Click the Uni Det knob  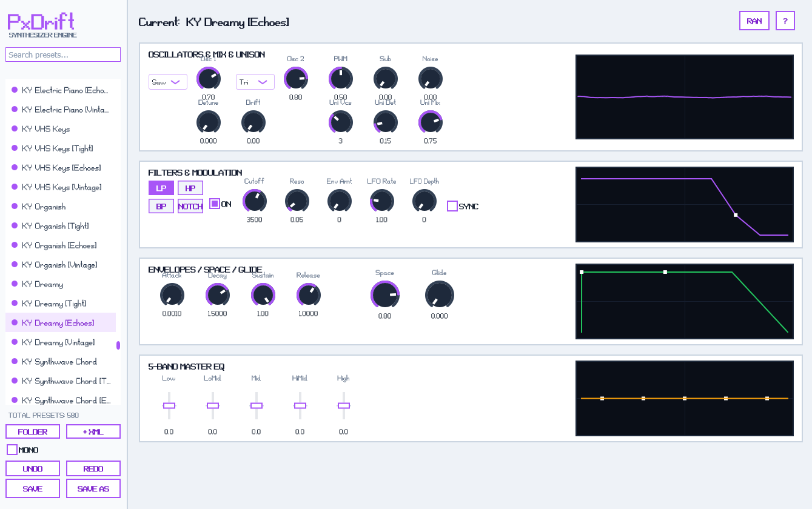tap(385, 122)
